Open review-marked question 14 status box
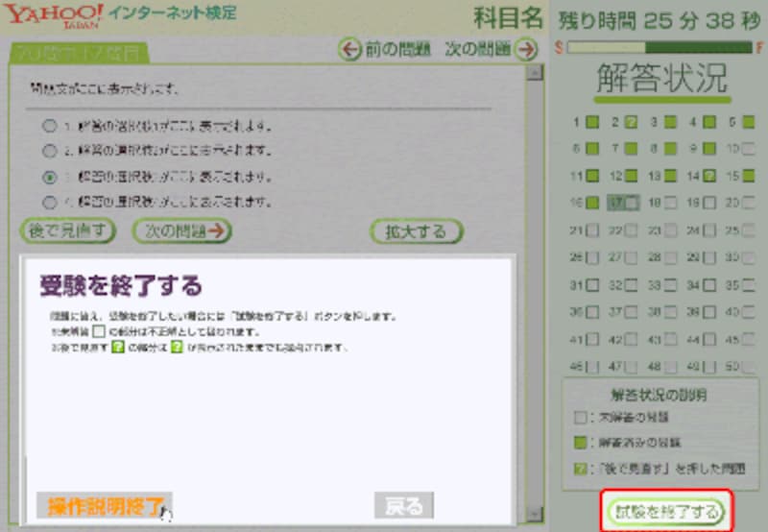Screen dimensions: 768x532 pos(709,176)
